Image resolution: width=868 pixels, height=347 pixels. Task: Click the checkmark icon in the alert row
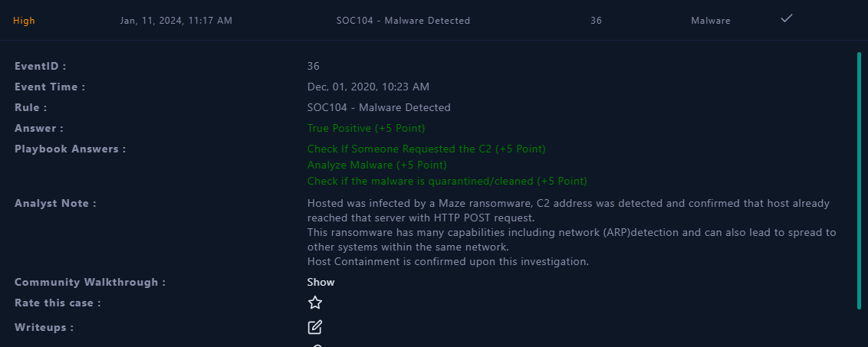pos(787,18)
